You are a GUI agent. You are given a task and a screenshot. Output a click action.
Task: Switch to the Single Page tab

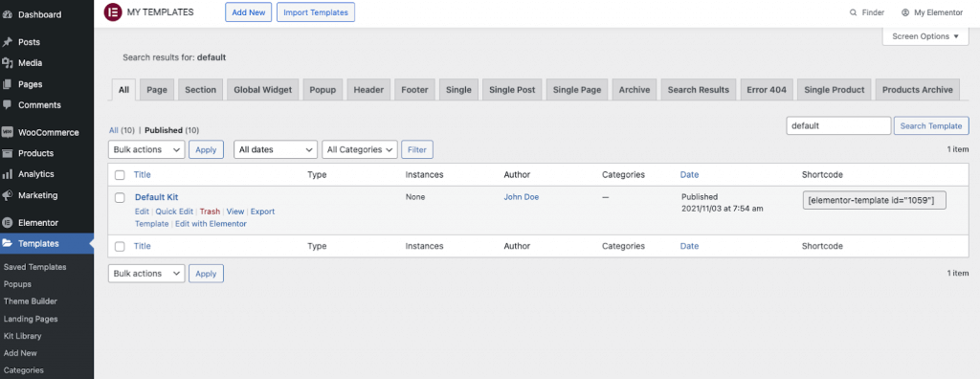(577, 89)
